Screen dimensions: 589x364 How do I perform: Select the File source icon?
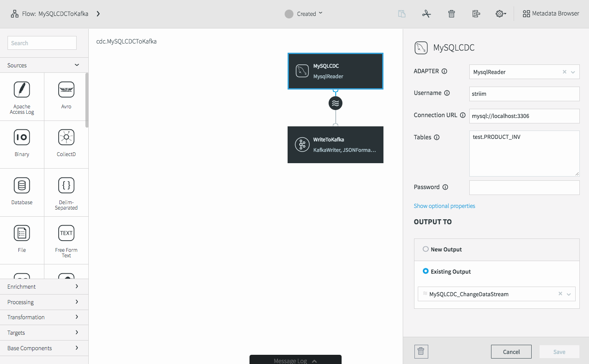click(22, 233)
